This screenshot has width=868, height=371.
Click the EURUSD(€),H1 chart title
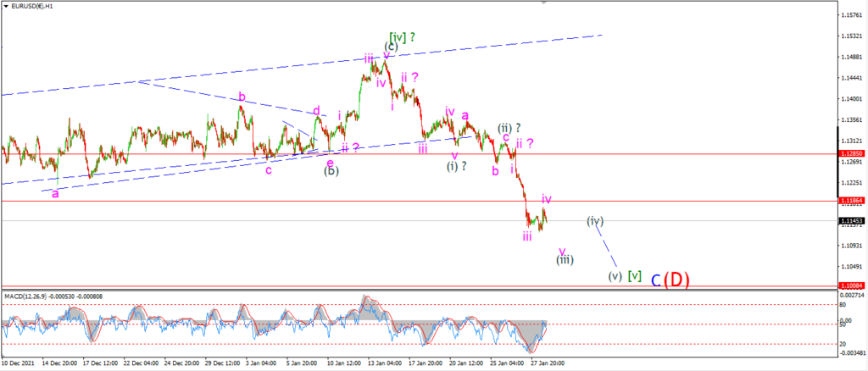pos(31,8)
